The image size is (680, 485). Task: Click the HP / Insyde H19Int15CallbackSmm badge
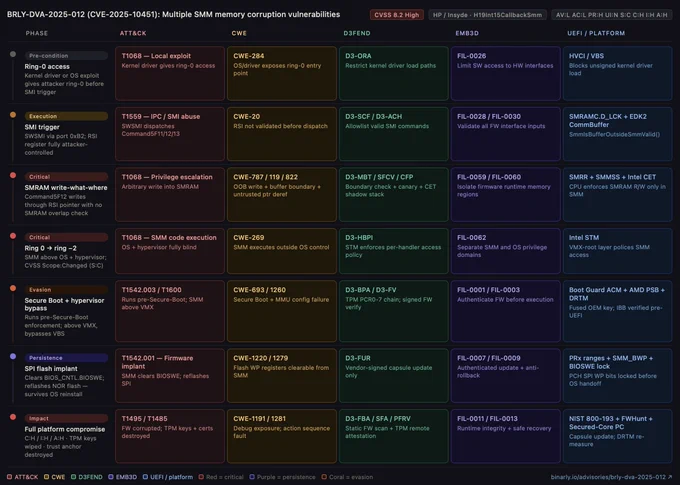click(487, 15)
